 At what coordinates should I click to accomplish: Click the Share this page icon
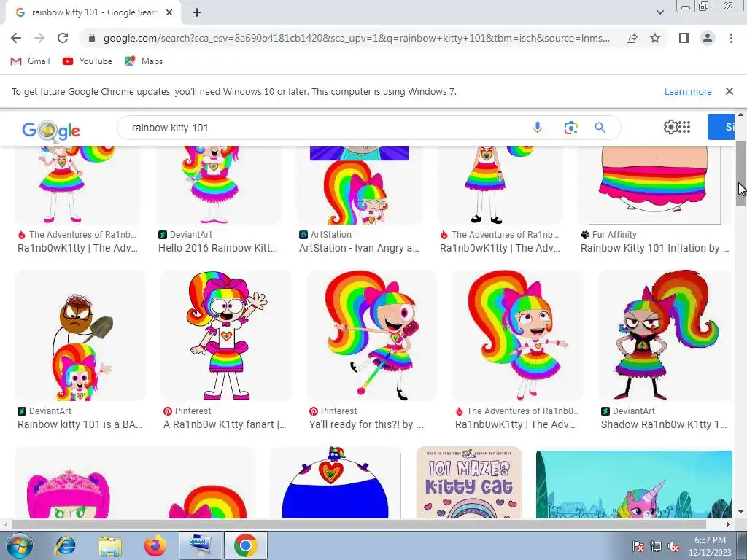[632, 38]
